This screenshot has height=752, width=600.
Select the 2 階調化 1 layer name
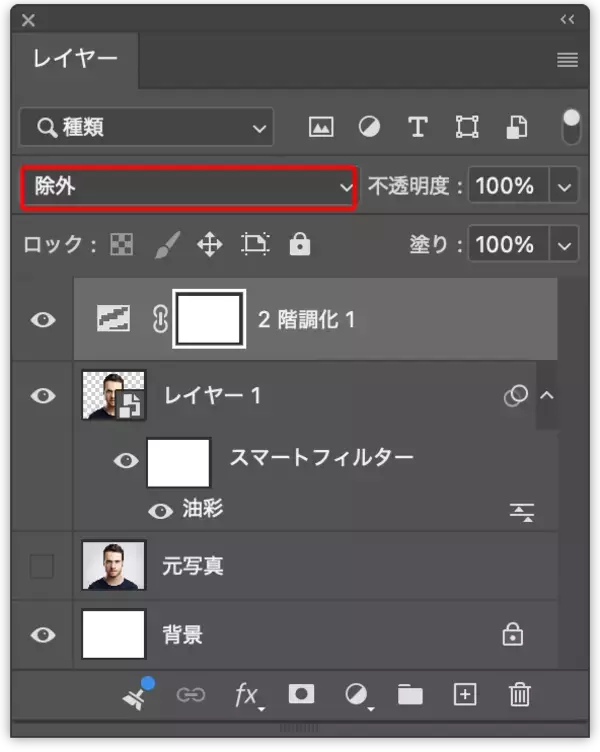pos(306,319)
